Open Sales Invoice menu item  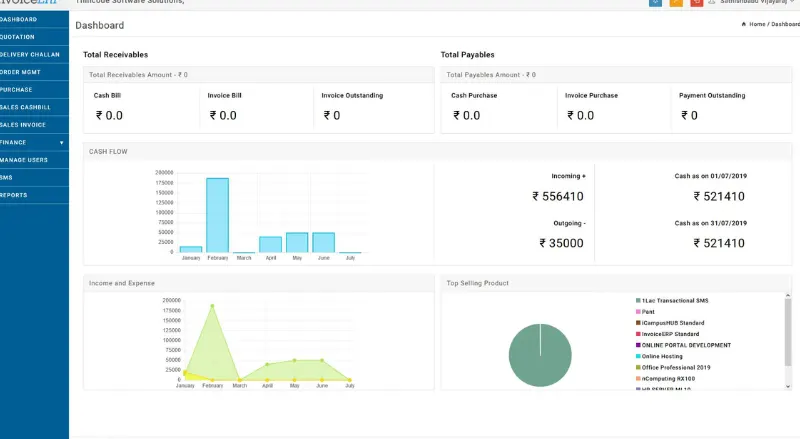coord(34,125)
